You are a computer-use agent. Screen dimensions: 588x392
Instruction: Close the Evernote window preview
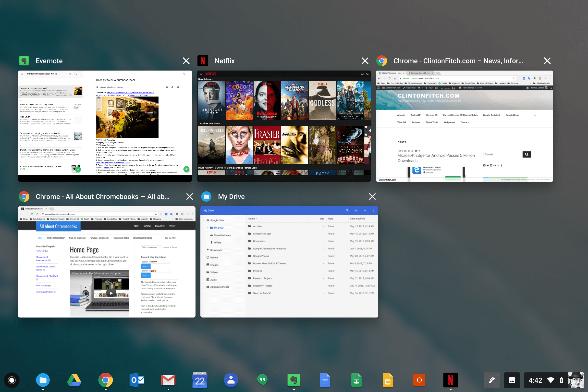186,61
